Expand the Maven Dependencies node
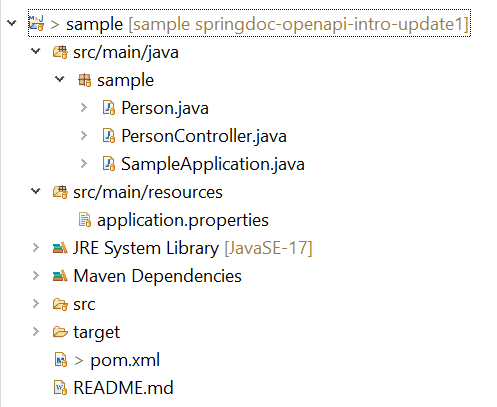 point(36,275)
